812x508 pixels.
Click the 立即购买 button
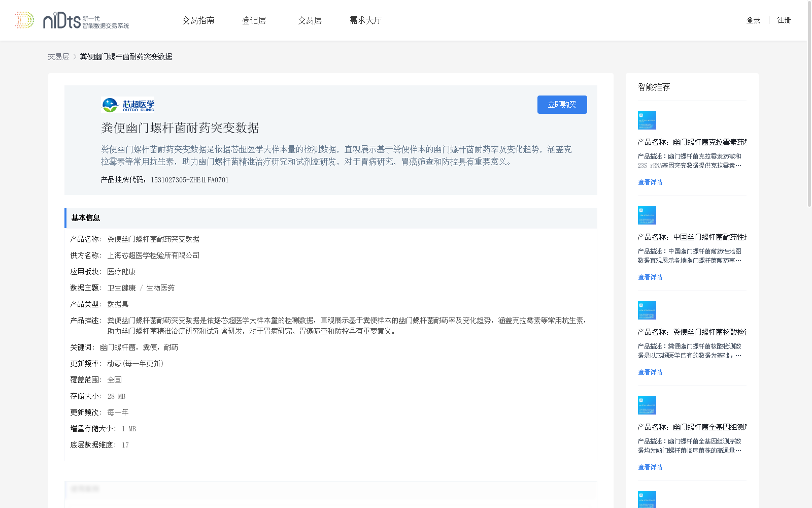(x=562, y=105)
